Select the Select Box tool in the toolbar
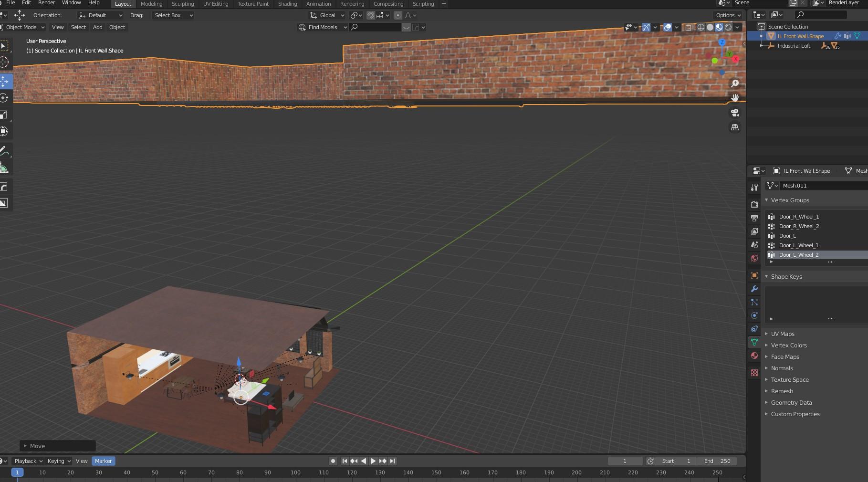 click(x=4, y=46)
